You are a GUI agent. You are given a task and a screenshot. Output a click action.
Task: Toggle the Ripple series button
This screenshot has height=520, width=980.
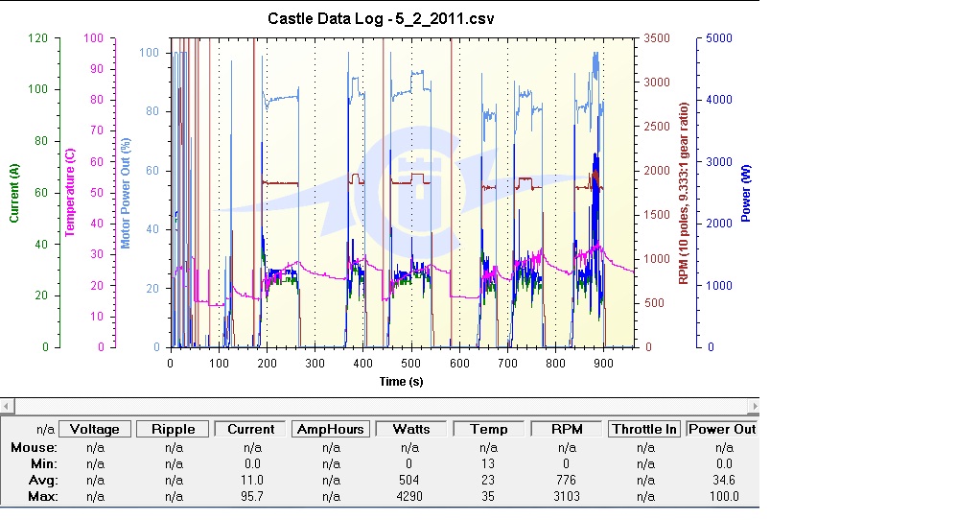(174, 430)
